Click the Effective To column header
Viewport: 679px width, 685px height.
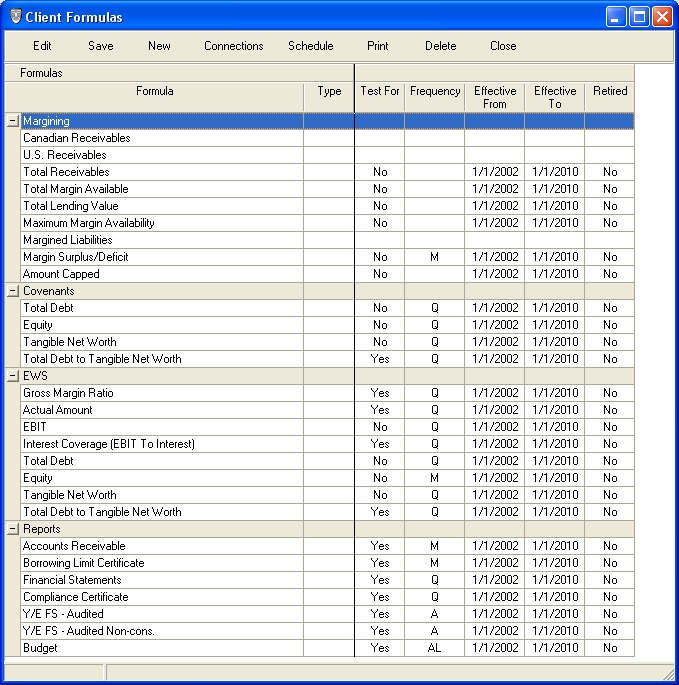point(554,97)
